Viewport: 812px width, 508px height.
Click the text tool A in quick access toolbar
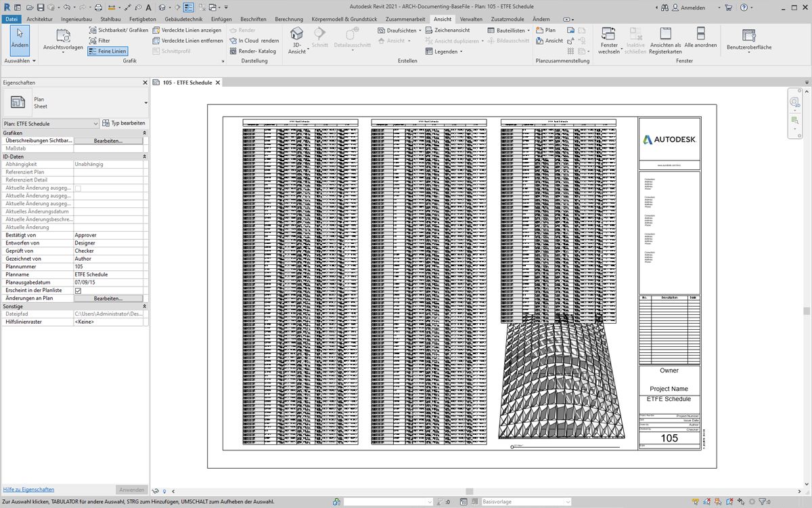point(148,7)
